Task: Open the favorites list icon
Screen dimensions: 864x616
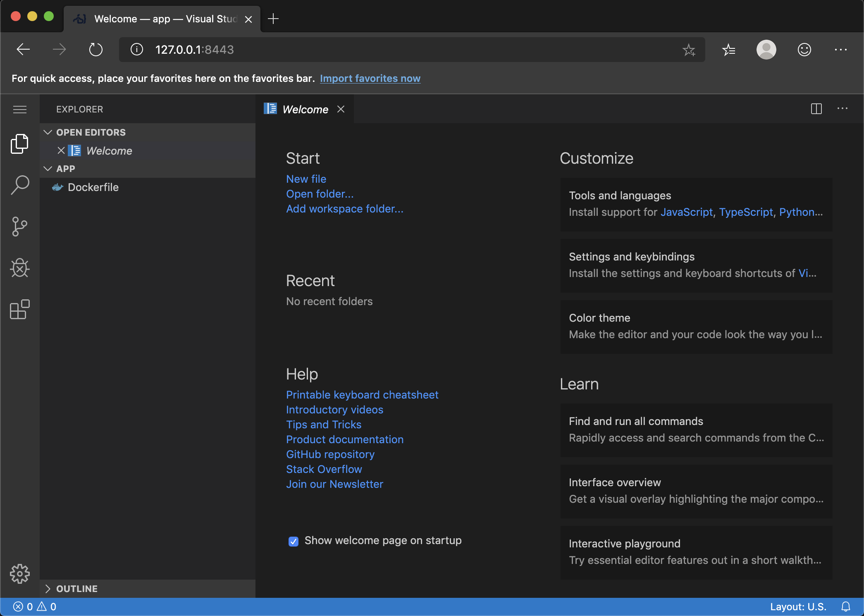Action: [729, 50]
